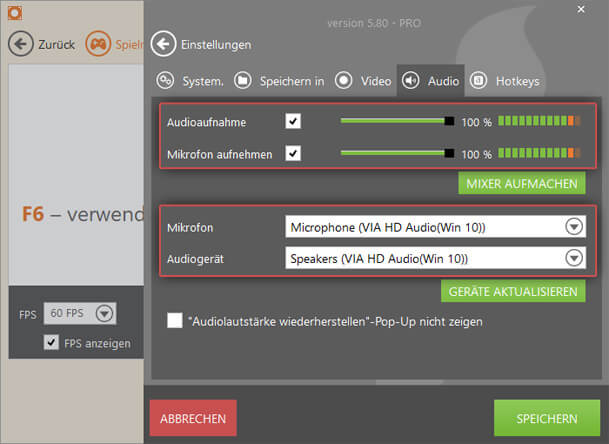Click the Audioaufnahme volume slider
609x444 pixels.
(397, 122)
